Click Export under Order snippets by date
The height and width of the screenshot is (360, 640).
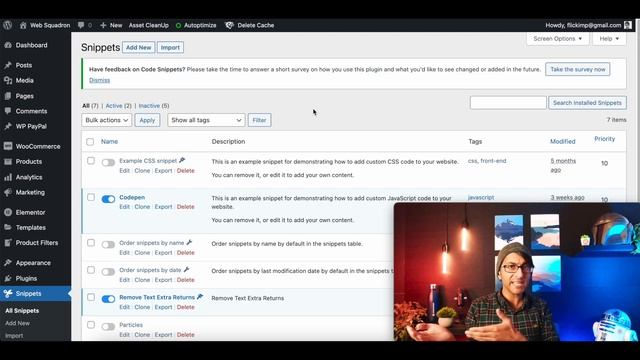163,280
